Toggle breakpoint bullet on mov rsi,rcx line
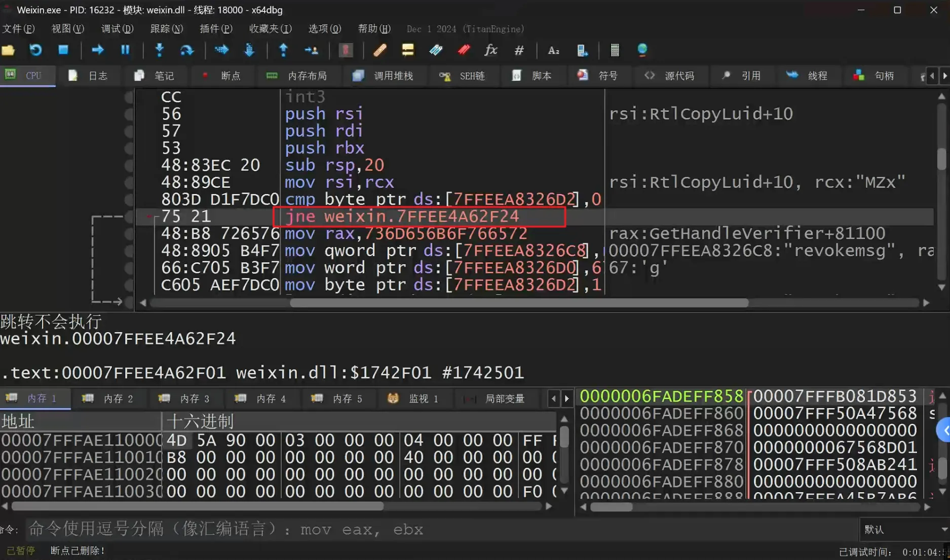This screenshot has width=950, height=560. tap(129, 182)
